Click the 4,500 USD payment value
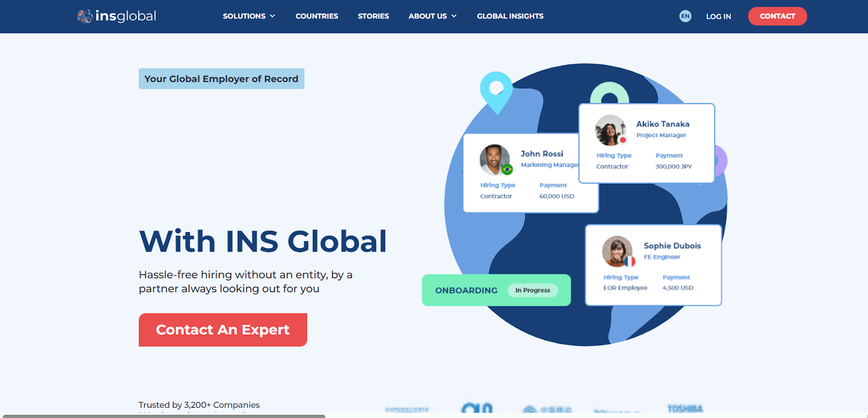This screenshot has width=868, height=418. point(678,288)
